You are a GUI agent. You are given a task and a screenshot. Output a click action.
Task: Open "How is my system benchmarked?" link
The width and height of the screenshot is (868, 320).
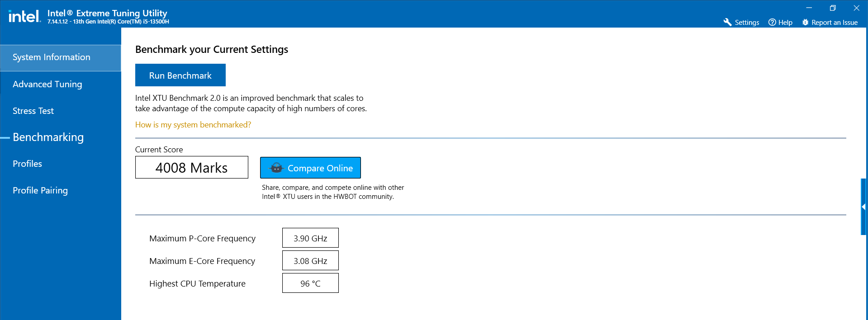click(x=193, y=125)
